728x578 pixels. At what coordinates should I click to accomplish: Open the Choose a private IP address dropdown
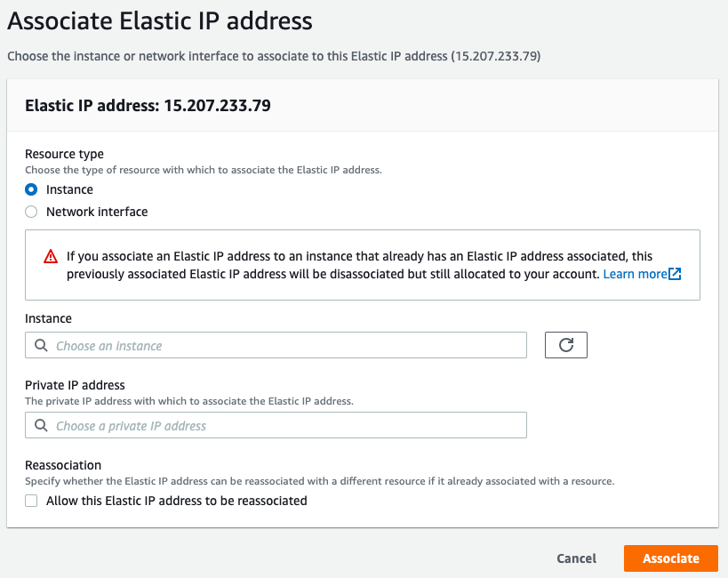pos(276,426)
